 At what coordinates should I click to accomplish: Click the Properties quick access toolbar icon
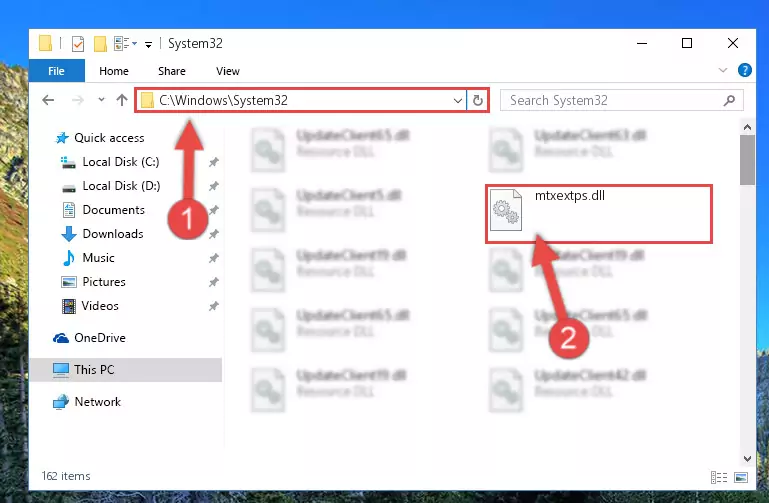(77, 44)
